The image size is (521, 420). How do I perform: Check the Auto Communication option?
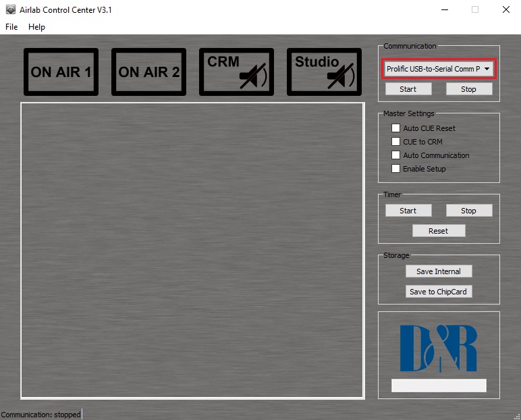click(396, 155)
